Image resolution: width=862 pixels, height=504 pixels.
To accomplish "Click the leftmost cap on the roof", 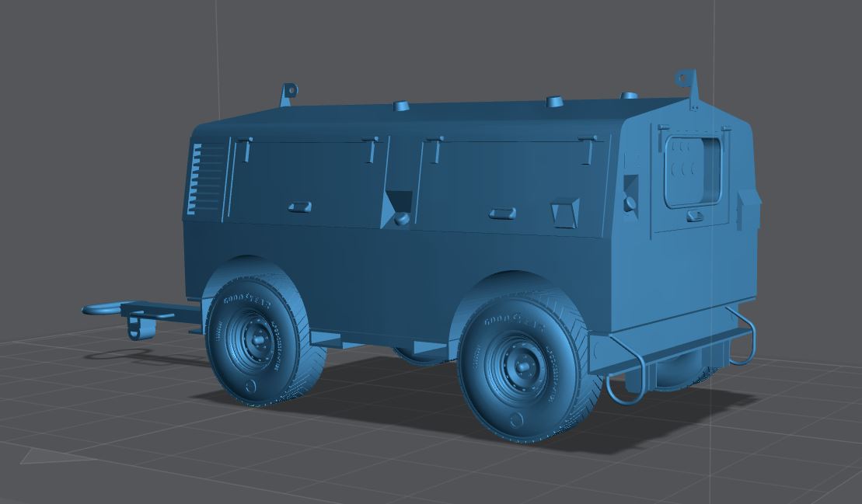I will 402,105.
